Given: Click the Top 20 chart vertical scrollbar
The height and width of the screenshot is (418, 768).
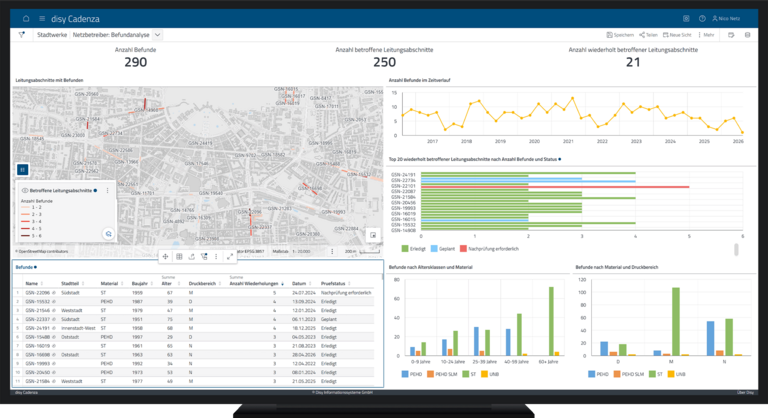Looking at the screenshot, I should pyautogui.click(x=736, y=249).
